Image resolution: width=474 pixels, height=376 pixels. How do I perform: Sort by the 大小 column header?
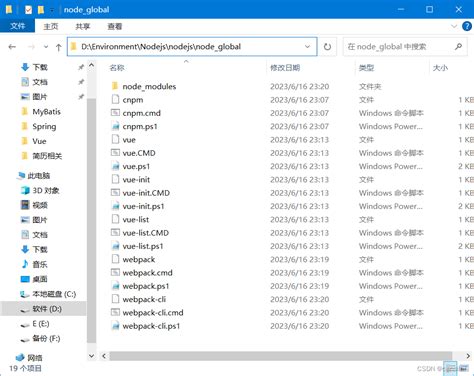pos(440,68)
